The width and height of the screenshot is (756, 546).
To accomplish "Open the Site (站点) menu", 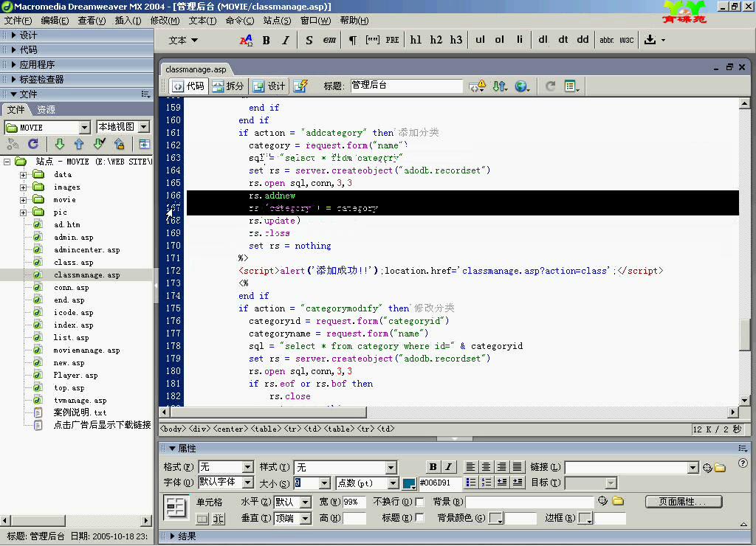I will tap(278, 20).
